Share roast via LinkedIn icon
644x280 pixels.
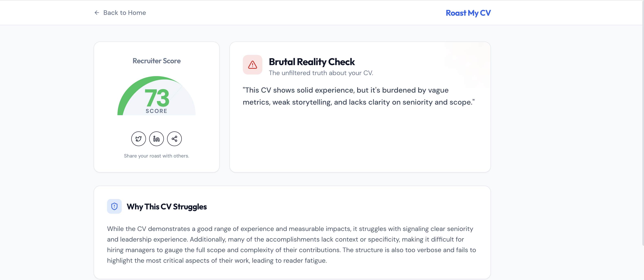157,139
